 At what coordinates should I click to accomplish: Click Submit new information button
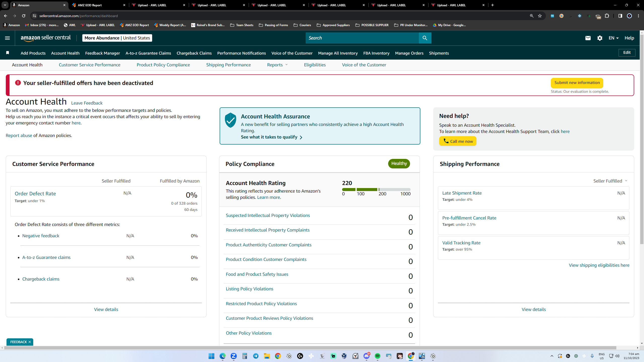(577, 83)
